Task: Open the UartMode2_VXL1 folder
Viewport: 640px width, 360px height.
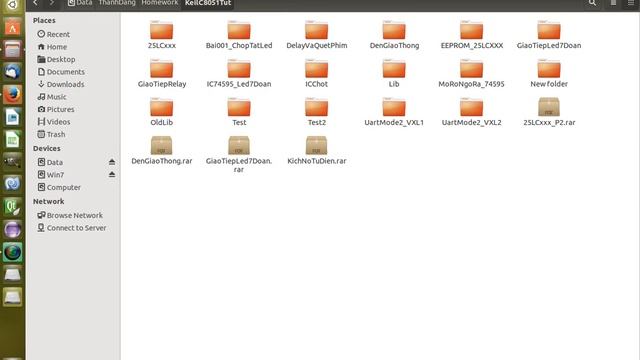Action: coord(394,112)
